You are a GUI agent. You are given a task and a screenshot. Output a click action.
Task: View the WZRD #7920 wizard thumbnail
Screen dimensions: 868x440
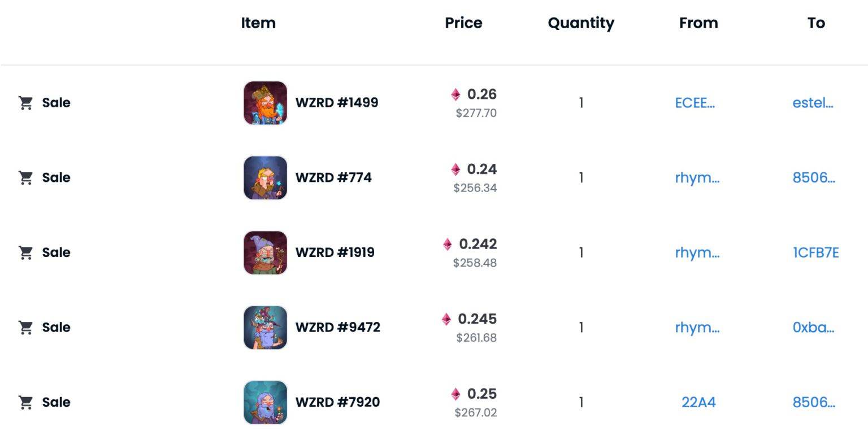(265, 402)
